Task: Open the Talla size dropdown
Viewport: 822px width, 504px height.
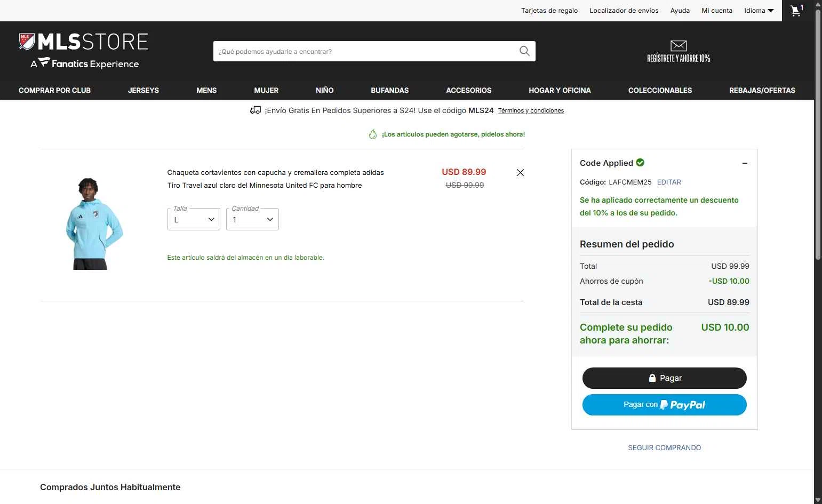Action: [194, 219]
